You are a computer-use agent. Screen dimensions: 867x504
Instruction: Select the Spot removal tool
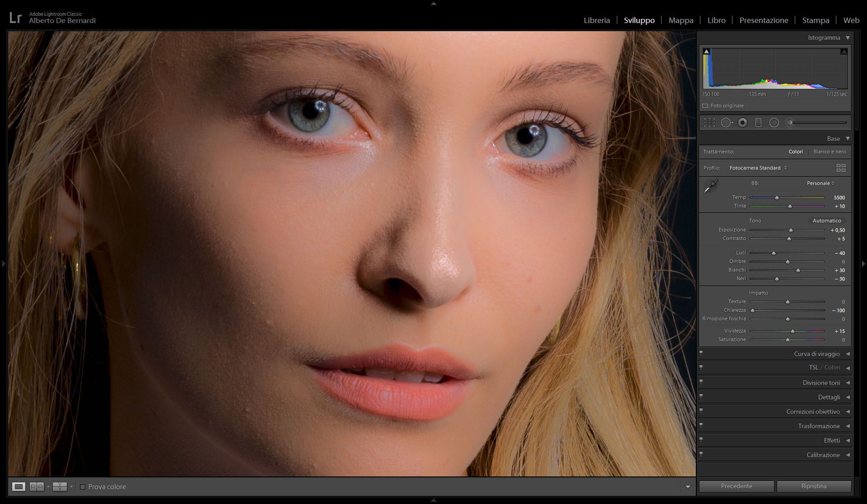coord(726,123)
